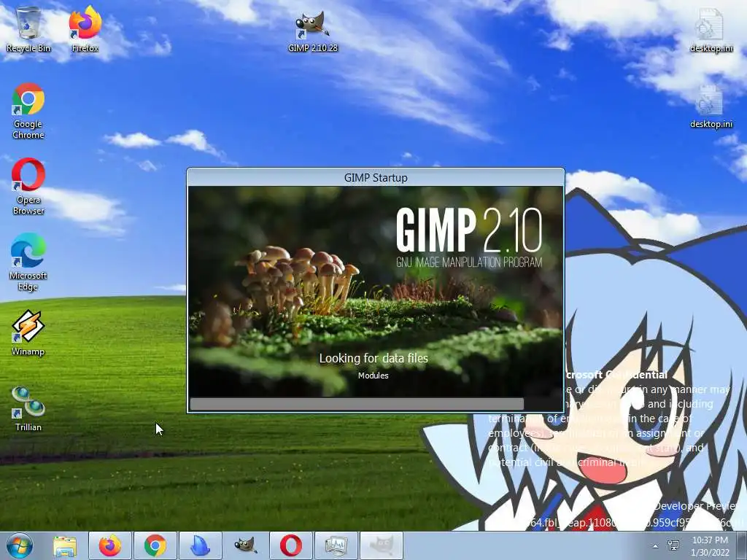Viewport: 747px width, 560px height.
Task: Show hidden system tray icons arrow
Action: click(x=656, y=546)
